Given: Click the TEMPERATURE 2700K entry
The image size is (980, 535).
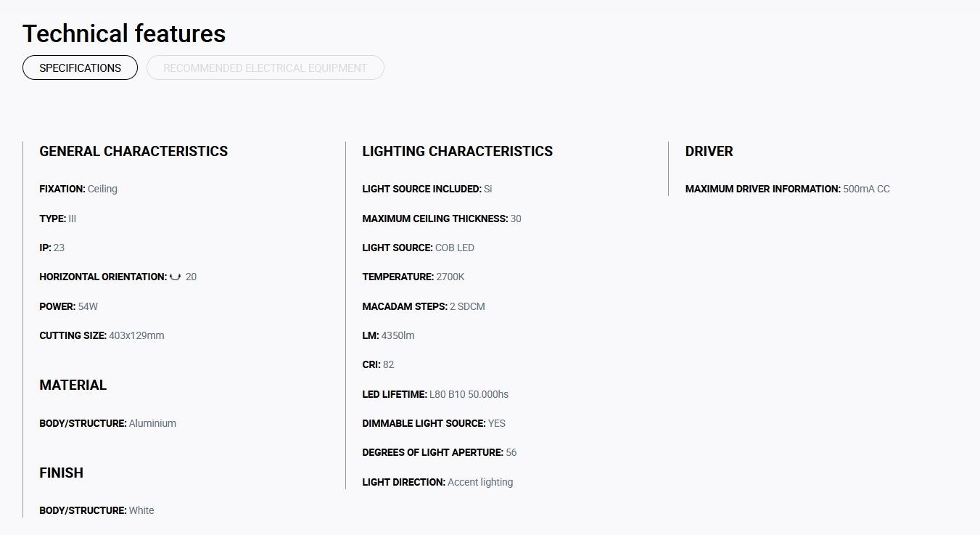Looking at the screenshot, I should [x=413, y=277].
